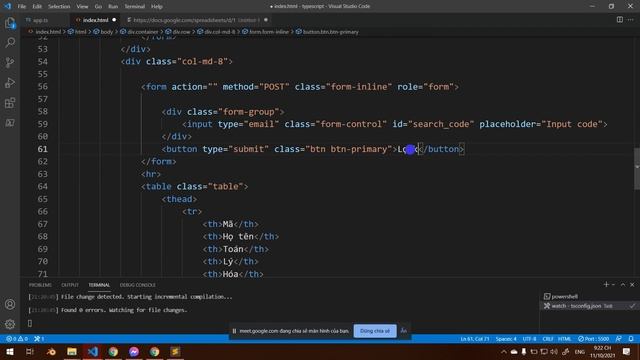
Task: Maximize the panel with the up chevron
Action: pyautogui.click(x=623, y=284)
